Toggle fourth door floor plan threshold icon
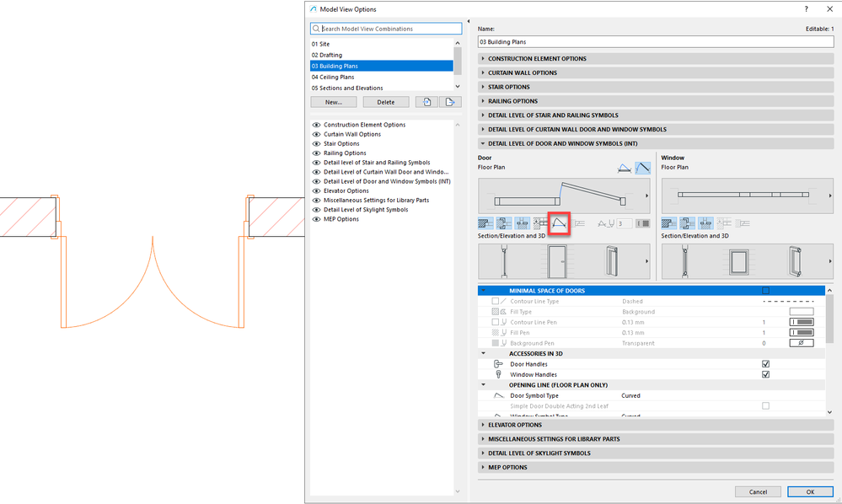The height and width of the screenshot is (504, 842). pos(540,223)
